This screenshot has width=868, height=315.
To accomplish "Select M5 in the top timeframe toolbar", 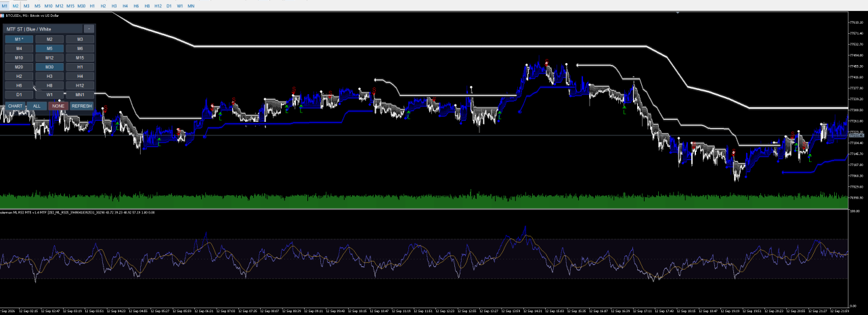I will pos(37,5).
